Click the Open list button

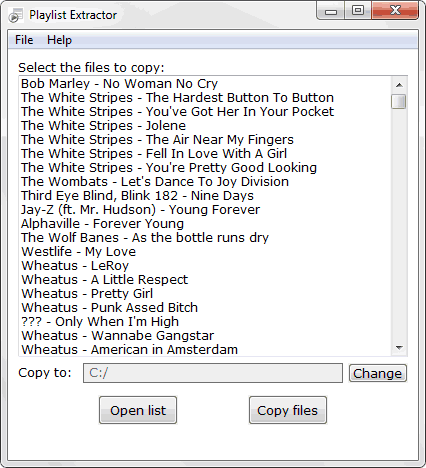pyautogui.click(x=138, y=410)
